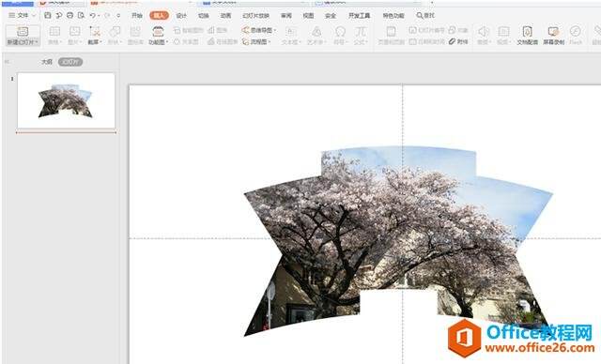
Task: Switch to the 审阅 tab
Action: pyautogui.click(x=285, y=15)
